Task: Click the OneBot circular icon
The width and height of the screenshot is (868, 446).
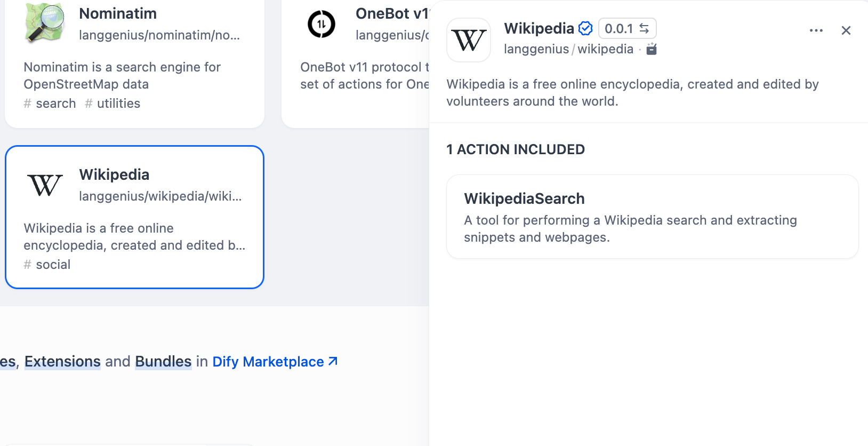Action: (322, 24)
